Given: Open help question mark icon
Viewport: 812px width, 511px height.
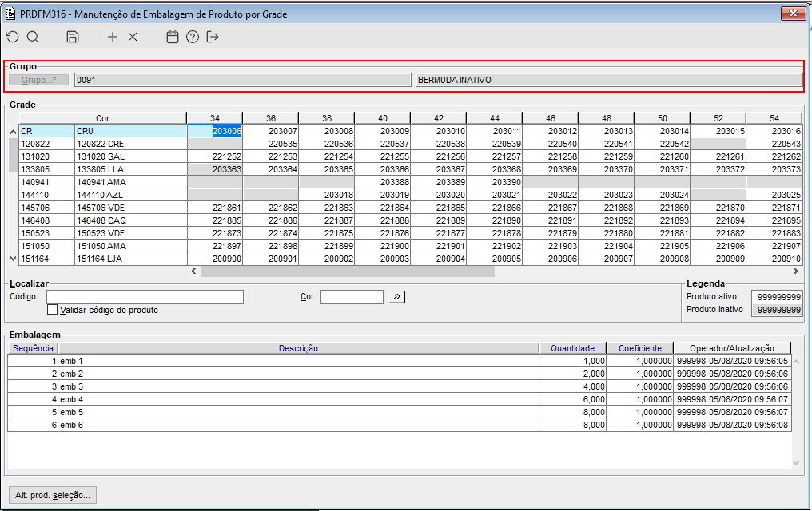Looking at the screenshot, I should point(193,37).
